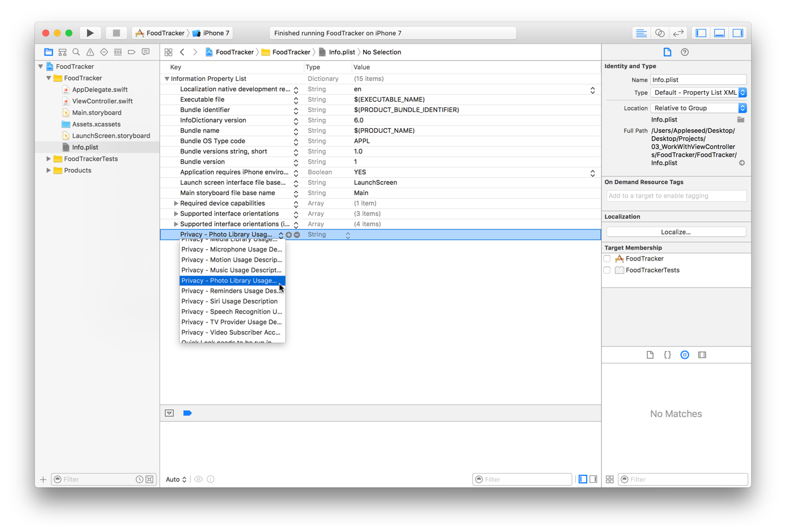Screen dimensions: 786x532
Task: Run the FoodTracker app with Play button
Action: pos(90,33)
